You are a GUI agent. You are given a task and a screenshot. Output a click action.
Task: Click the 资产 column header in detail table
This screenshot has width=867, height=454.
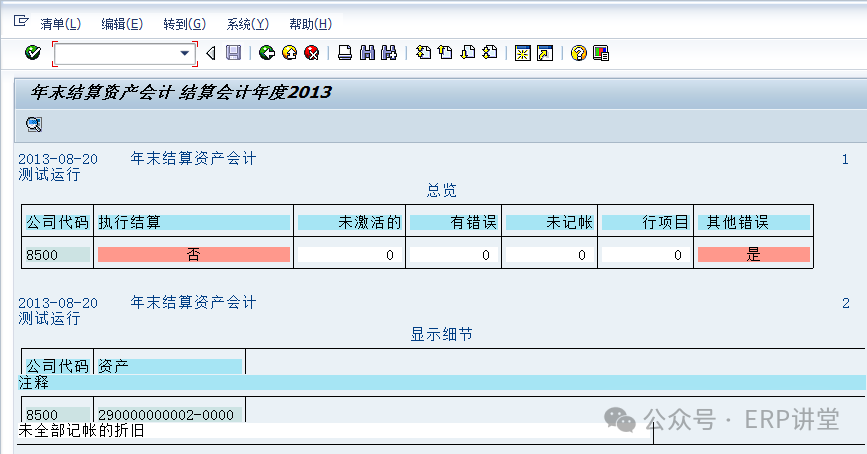pyautogui.click(x=169, y=366)
